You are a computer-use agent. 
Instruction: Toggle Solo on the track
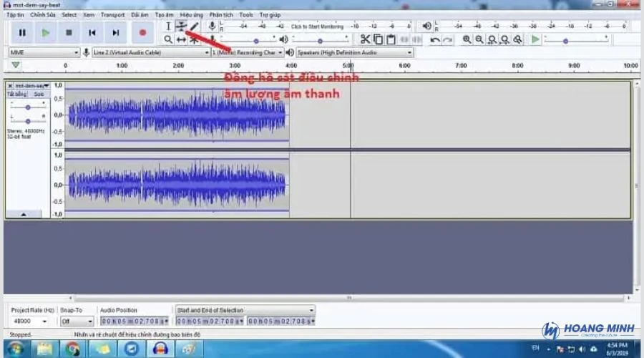(39, 94)
